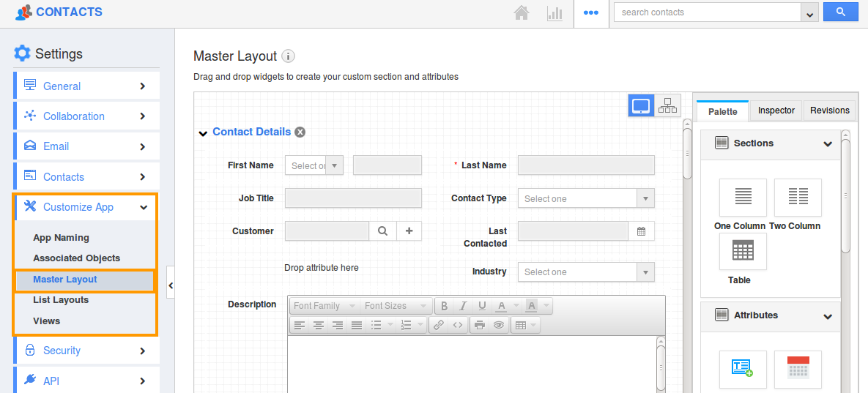The width and height of the screenshot is (868, 393).
Task: Click the Job Title field
Action: point(353,198)
